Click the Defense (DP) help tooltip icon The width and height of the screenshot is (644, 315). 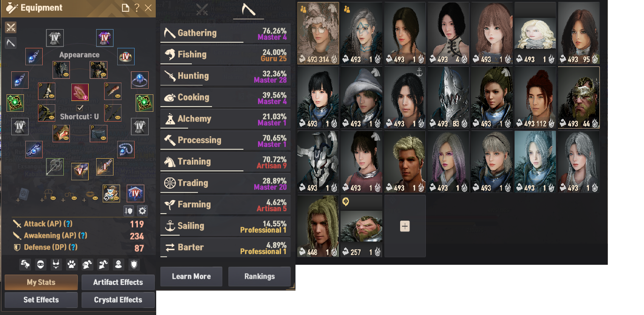(73, 247)
